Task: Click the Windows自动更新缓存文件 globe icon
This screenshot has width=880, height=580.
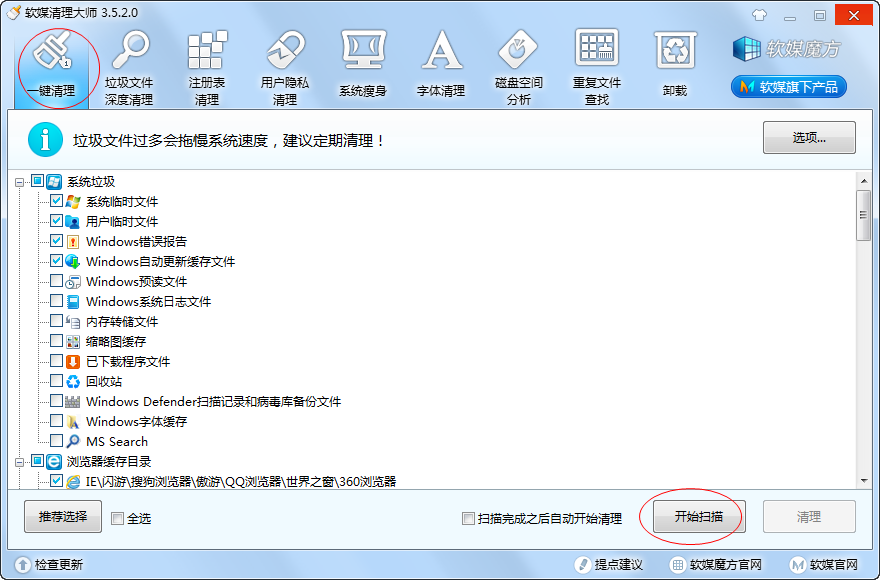Action: (x=73, y=262)
